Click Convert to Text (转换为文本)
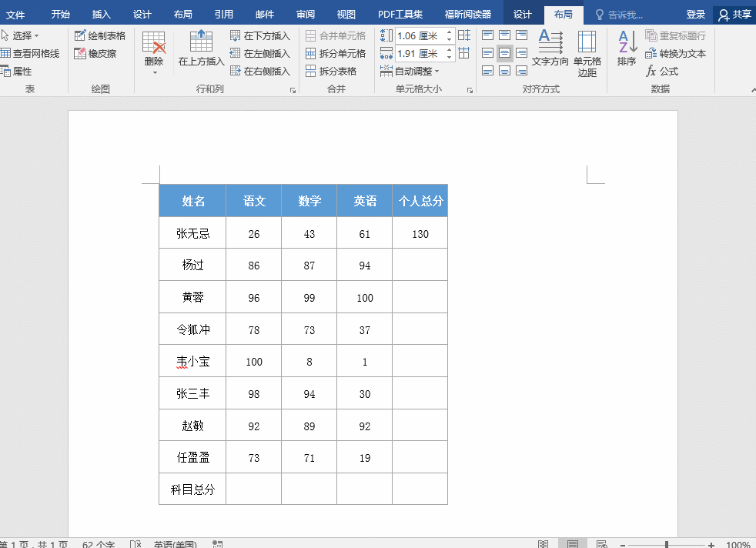This screenshot has width=756, height=548. (675, 53)
